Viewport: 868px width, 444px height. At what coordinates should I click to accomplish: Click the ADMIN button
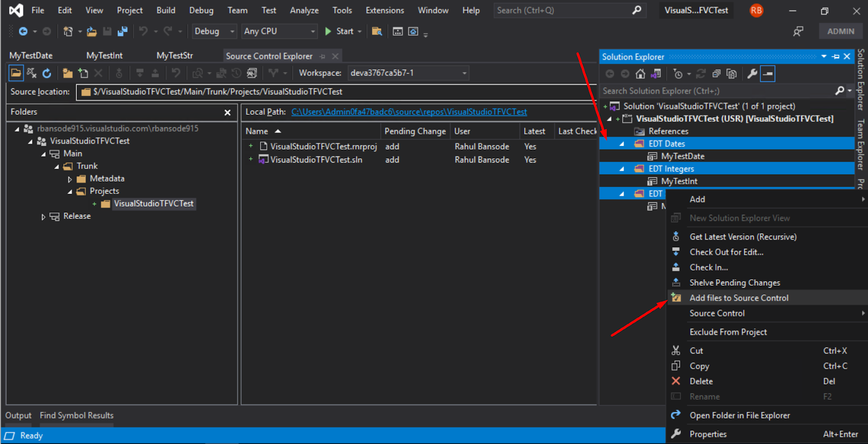[x=840, y=31]
